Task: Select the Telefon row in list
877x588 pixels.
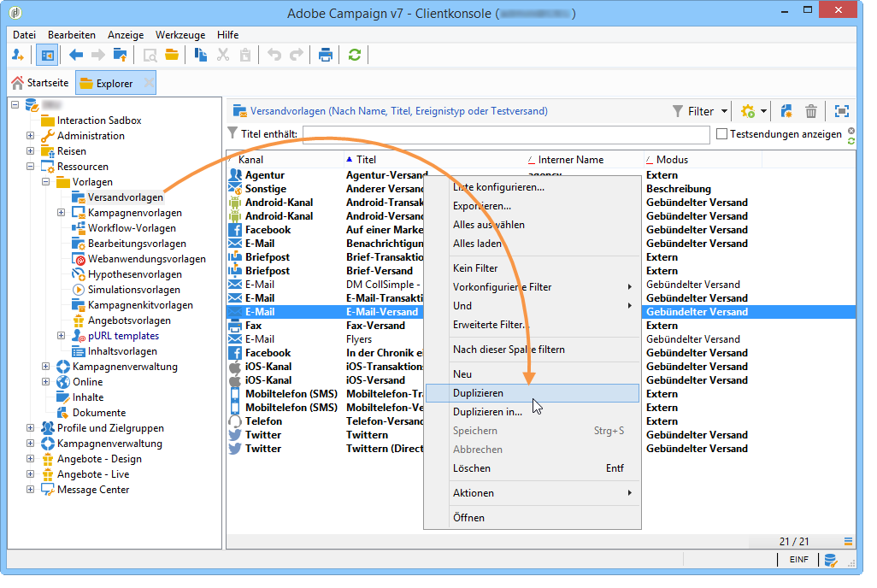Action: click(541, 420)
